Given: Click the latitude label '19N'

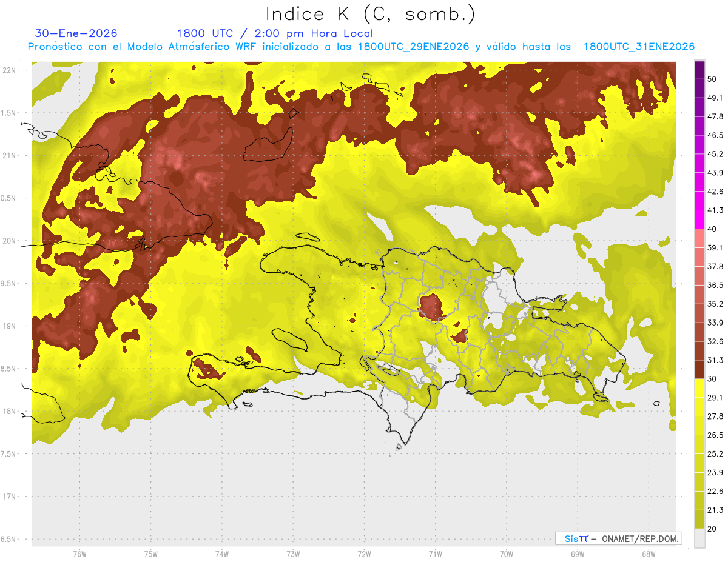Looking at the screenshot, I should [x=10, y=326].
